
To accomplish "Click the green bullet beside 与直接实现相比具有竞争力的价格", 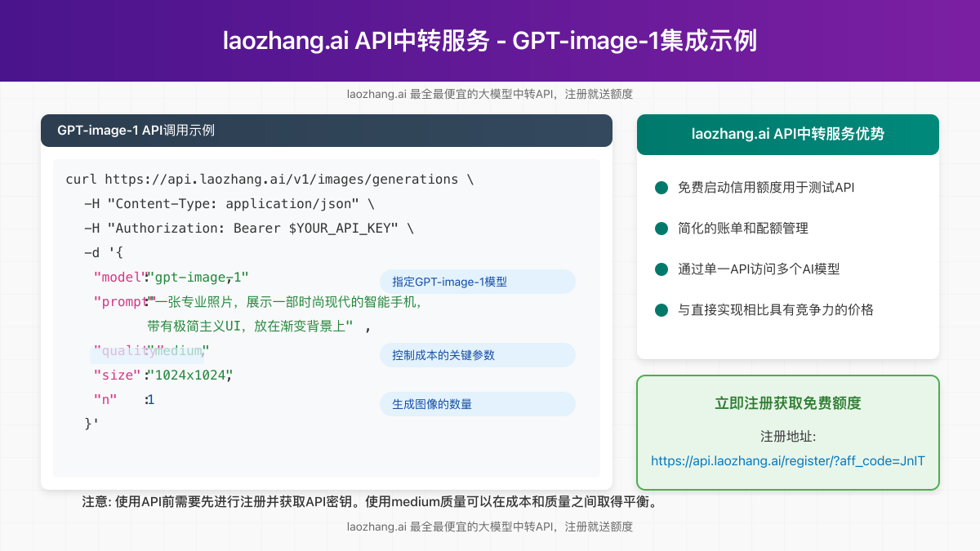I will pos(661,310).
